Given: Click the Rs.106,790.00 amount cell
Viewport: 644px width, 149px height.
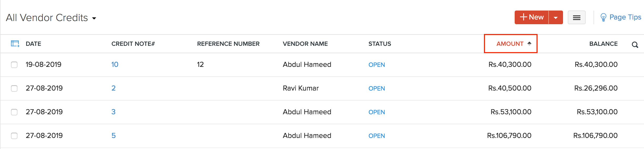Looking at the screenshot, I should pyautogui.click(x=509, y=136).
